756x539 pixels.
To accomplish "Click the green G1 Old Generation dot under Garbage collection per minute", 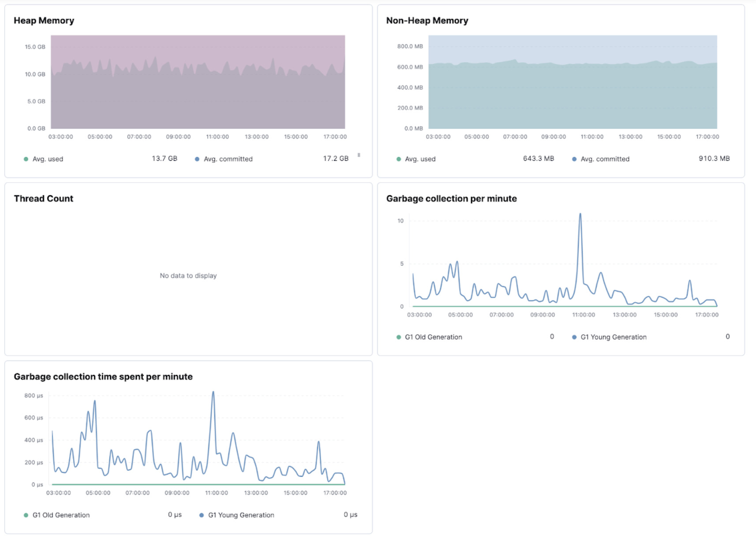I will point(399,337).
